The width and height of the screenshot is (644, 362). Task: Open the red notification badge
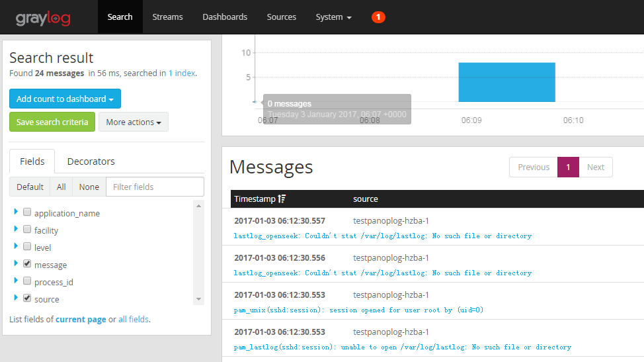click(378, 17)
